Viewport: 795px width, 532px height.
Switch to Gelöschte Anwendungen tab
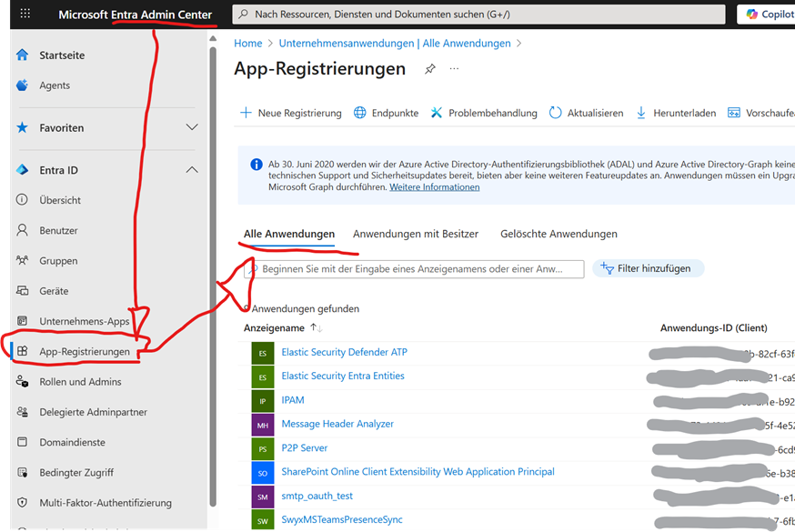click(x=559, y=234)
